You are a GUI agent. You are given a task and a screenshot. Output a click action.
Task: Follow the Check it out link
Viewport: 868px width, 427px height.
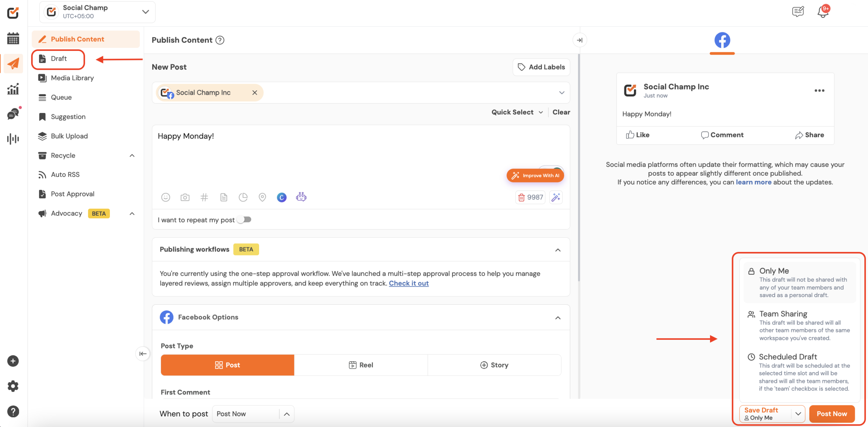pyautogui.click(x=409, y=283)
